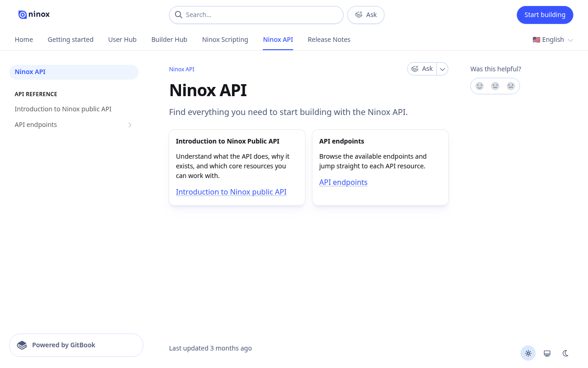Click the Introduction to Ninox Public API card title
This screenshot has height=368, width=588.
click(227, 141)
